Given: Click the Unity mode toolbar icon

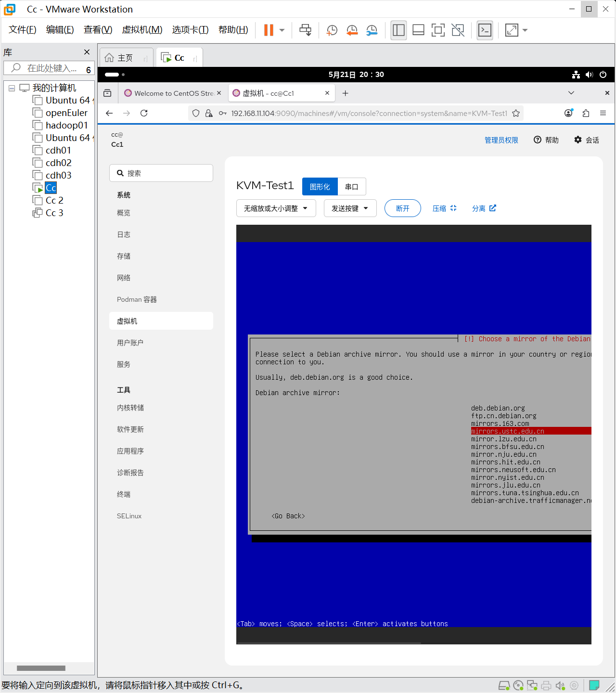Looking at the screenshot, I should pos(458,30).
